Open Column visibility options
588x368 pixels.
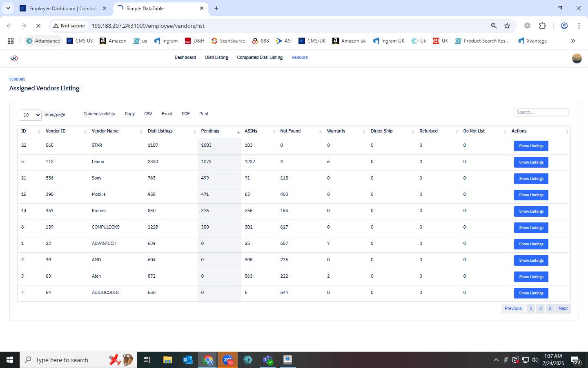tap(99, 114)
